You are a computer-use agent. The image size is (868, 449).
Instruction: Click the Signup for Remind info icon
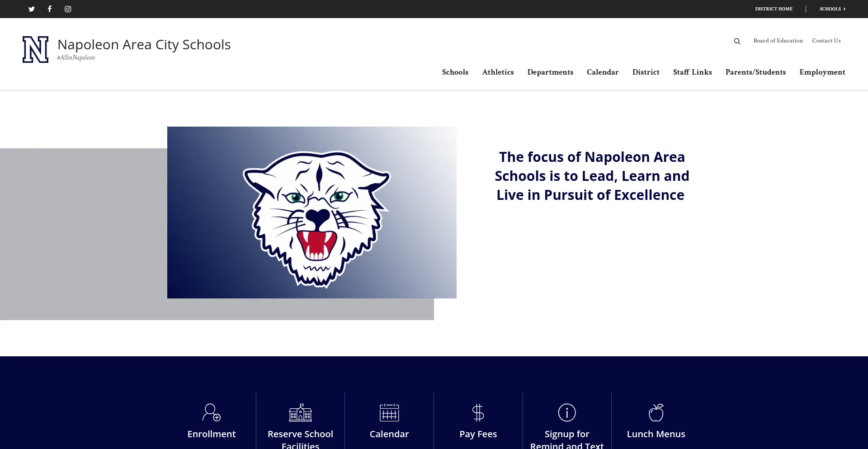pos(567,412)
